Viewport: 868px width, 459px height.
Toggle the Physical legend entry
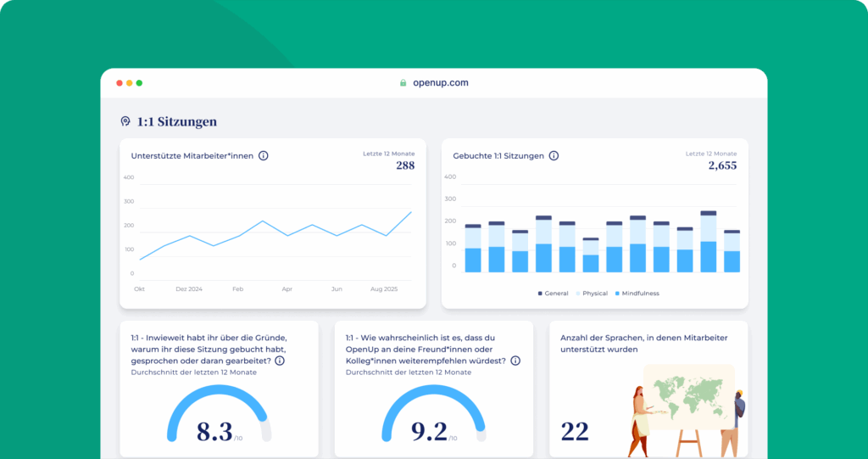point(593,294)
